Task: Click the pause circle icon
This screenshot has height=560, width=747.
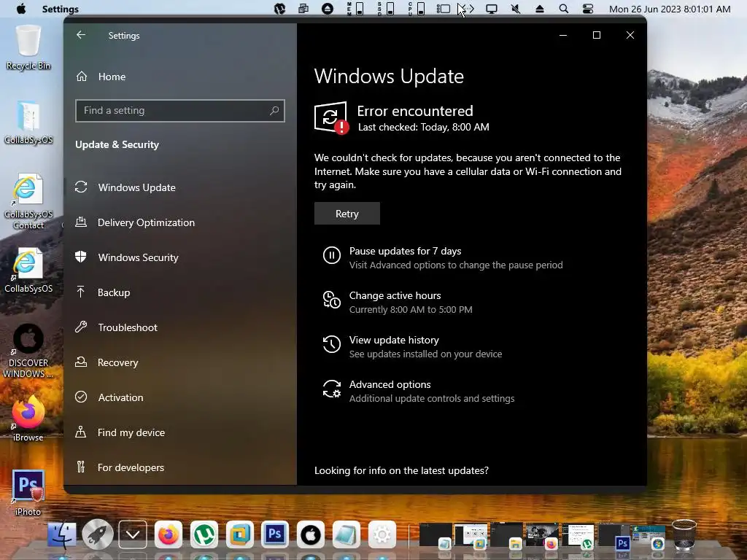Action: click(x=332, y=255)
